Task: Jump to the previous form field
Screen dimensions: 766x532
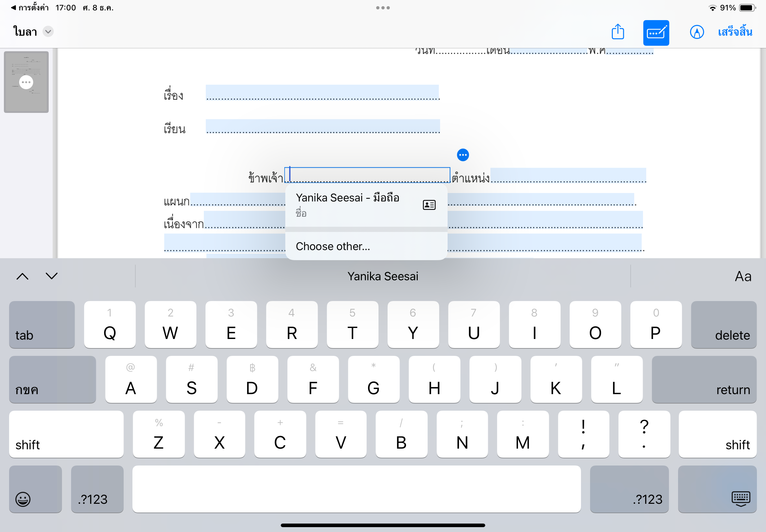Action: coord(23,276)
